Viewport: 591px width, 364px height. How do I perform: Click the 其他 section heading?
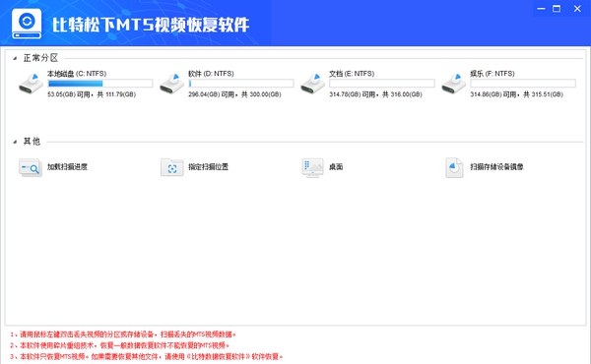click(x=32, y=142)
